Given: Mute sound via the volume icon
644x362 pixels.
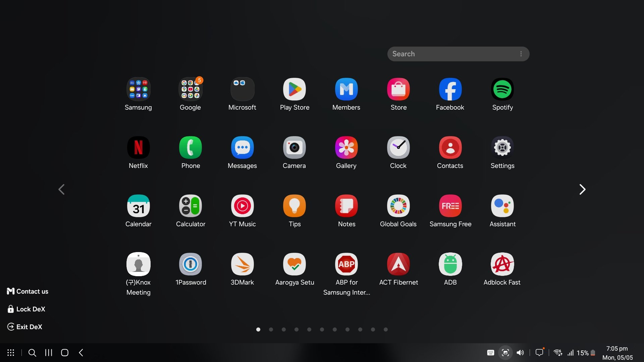Looking at the screenshot, I should (x=520, y=353).
